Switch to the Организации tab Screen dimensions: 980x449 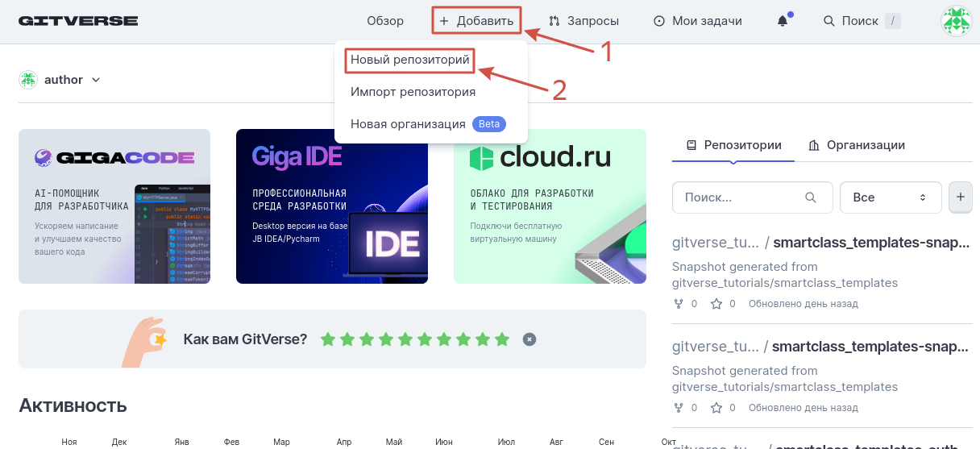857,145
